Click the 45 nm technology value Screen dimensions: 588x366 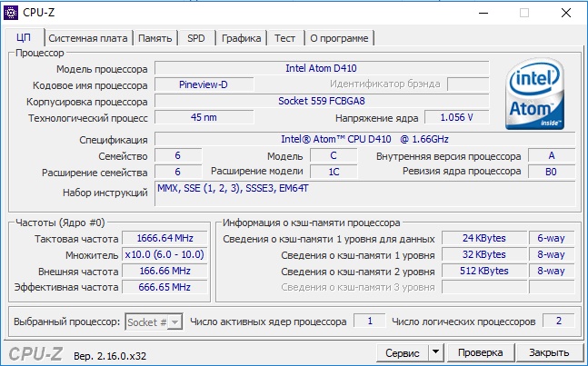point(204,117)
